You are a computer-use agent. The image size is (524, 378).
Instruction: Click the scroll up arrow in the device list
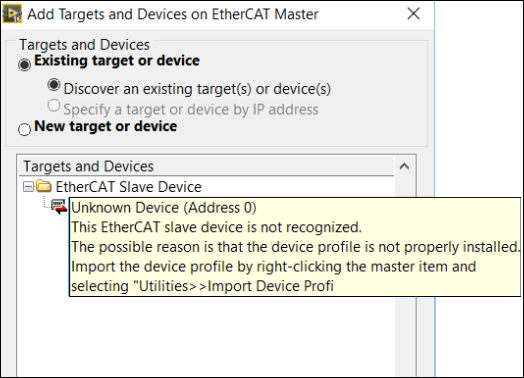pyautogui.click(x=404, y=166)
